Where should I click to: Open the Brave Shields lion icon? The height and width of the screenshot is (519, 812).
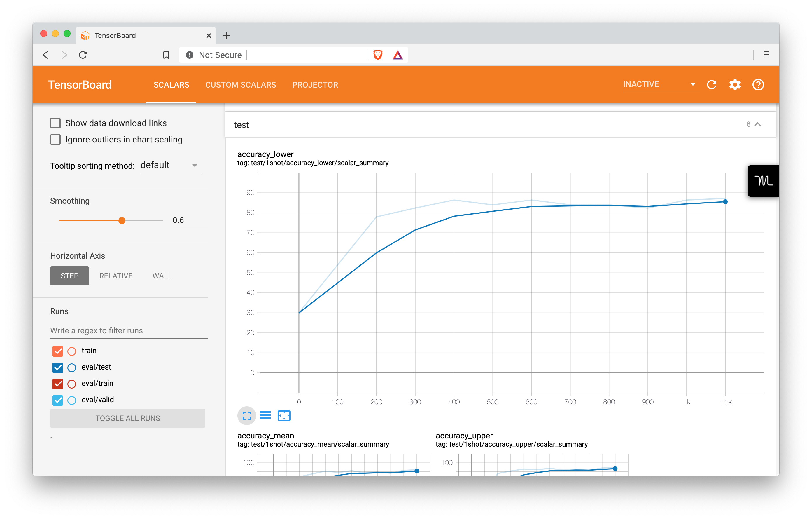coord(378,55)
